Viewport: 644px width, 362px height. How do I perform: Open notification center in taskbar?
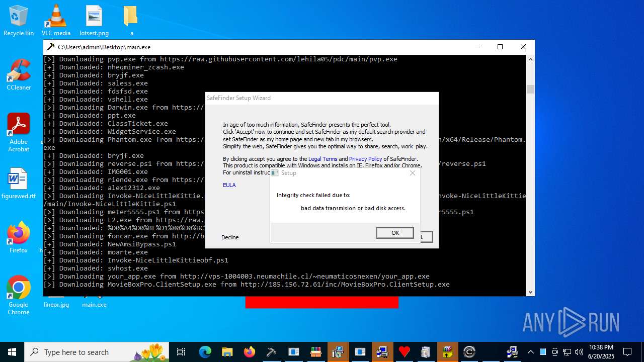627,352
